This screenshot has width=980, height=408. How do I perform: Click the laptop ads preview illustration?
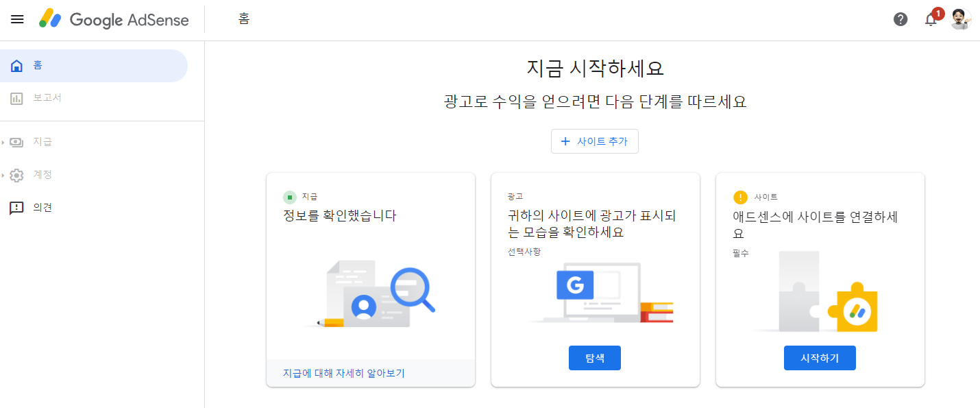coord(601,293)
